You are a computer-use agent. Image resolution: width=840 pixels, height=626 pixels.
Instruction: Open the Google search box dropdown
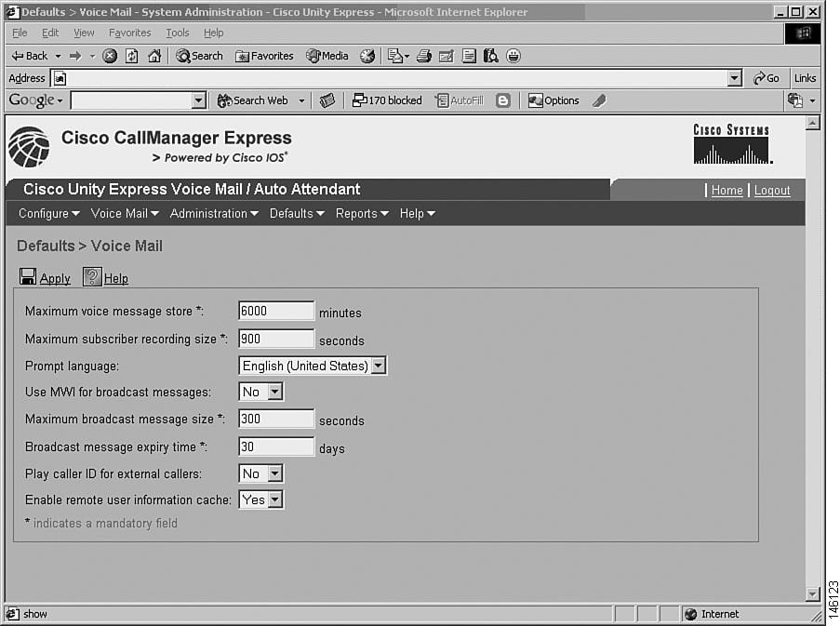(199, 100)
